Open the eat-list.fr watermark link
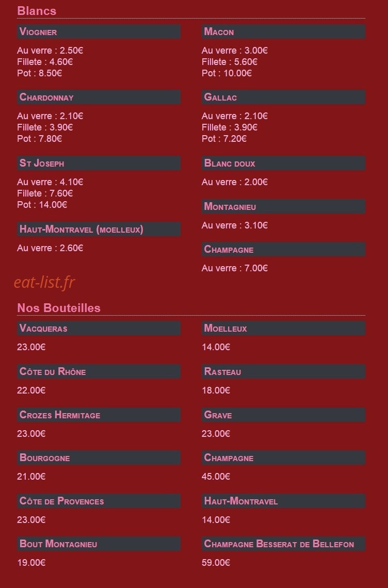The height and width of the screenshot is (588, 388). point(45,282)
